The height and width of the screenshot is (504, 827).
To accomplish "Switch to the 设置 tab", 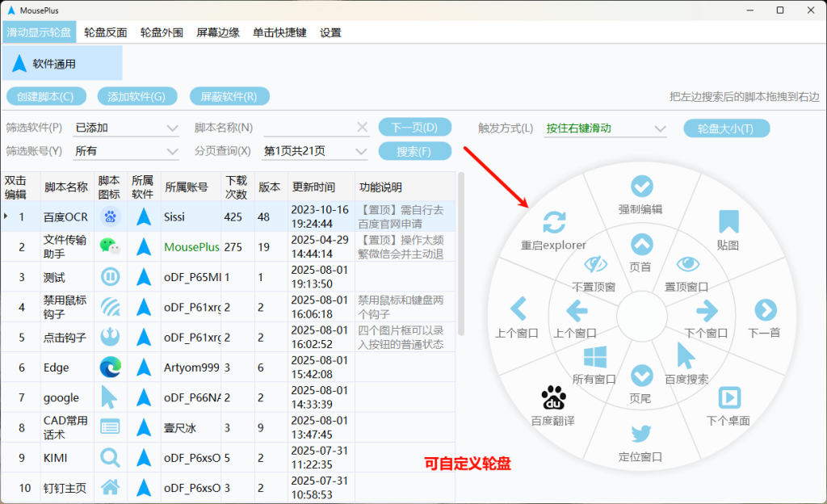I will coord(329,32).
